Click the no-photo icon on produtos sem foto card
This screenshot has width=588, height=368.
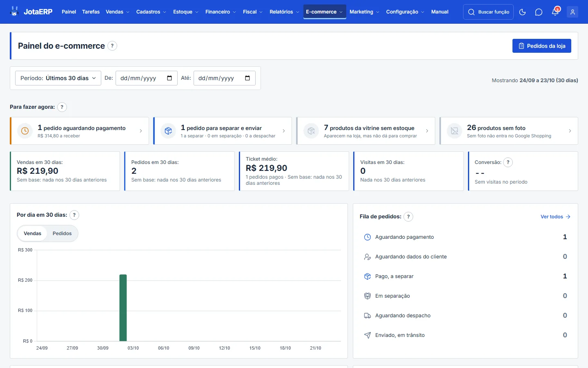454,131
